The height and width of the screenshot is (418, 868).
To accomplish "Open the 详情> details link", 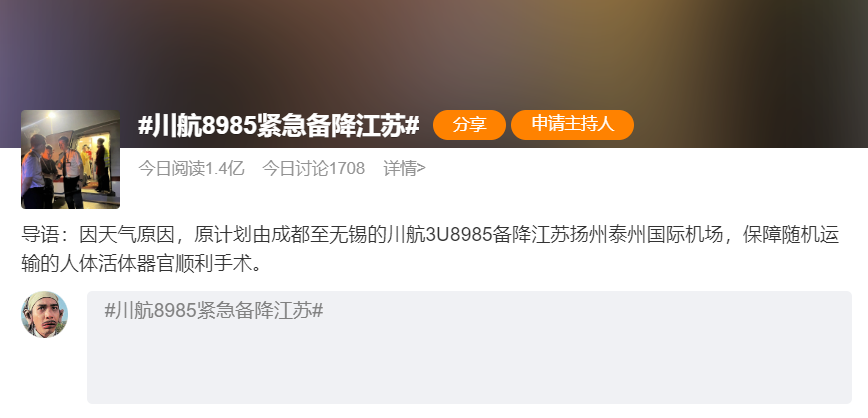I will [405, 168].
